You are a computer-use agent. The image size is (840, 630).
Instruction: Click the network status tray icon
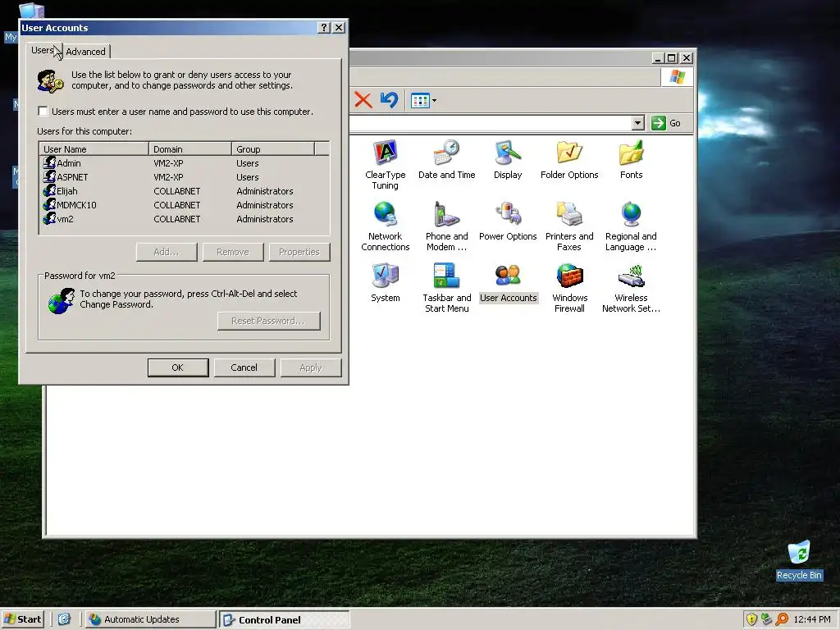tap(766, 619)
